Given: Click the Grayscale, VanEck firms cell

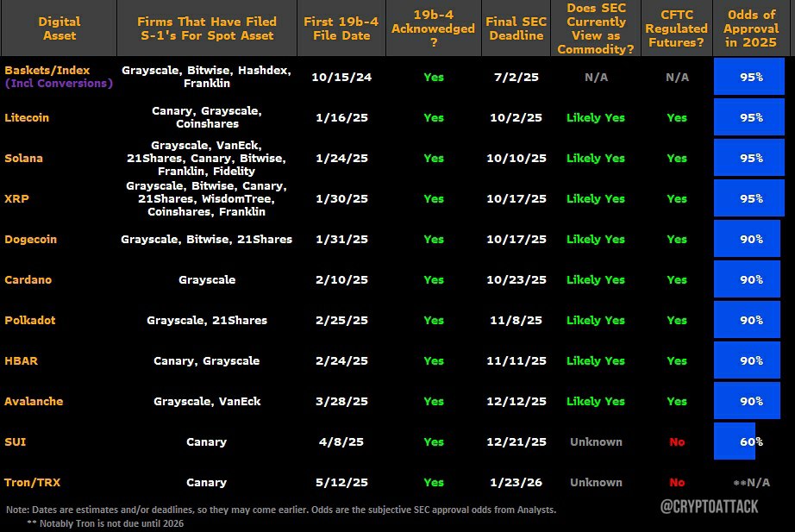Looking at the screenshot, I should (207, 402).
